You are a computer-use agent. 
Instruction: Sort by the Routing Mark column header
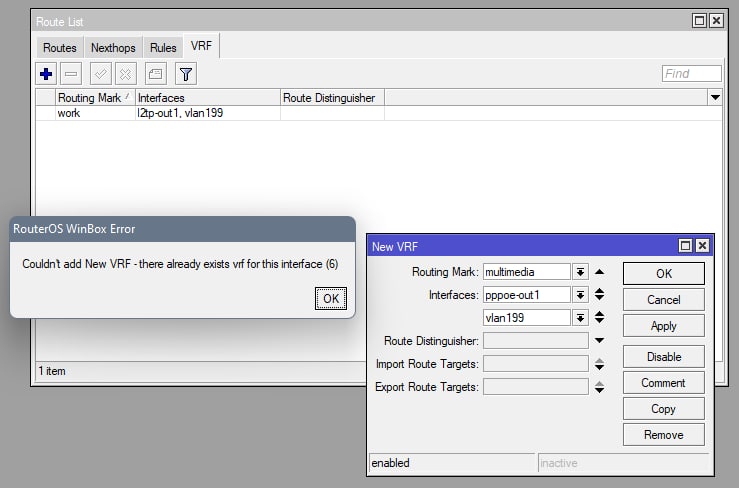(x=95, y=98)
